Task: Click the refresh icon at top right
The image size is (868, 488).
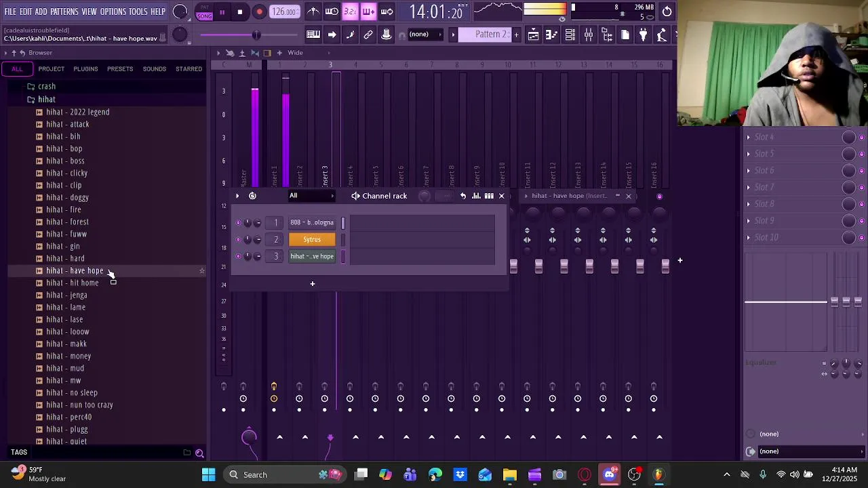Action: coord(667,12)
